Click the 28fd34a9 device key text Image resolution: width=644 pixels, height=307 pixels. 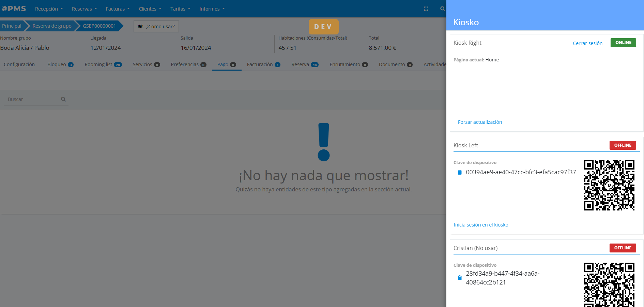click(503, 278)
